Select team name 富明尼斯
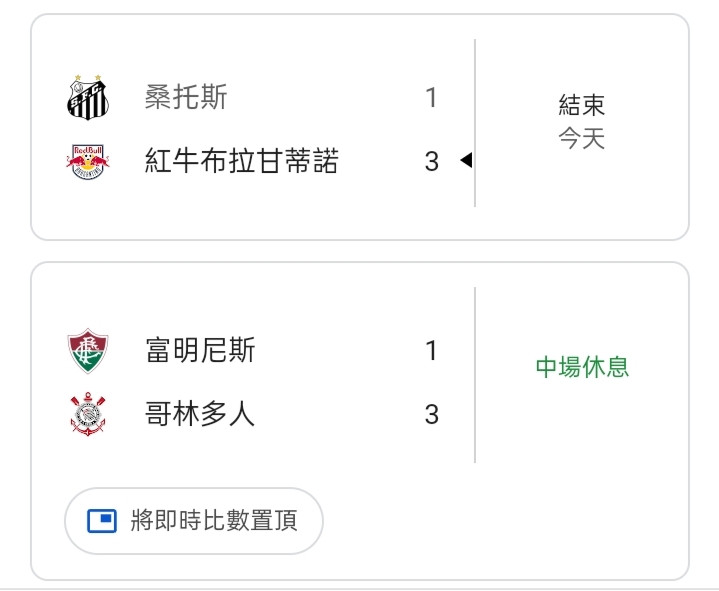 pyautogui.click(x=200, y=350)
